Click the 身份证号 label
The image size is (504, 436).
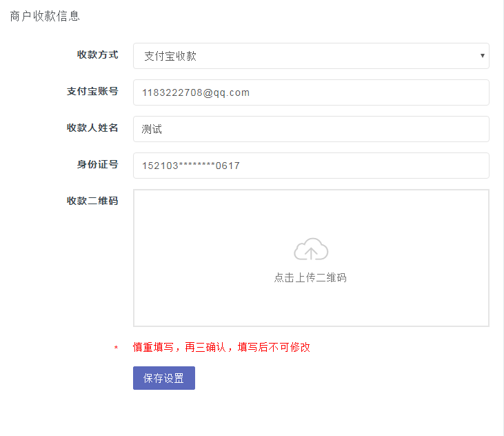(97, 164)
